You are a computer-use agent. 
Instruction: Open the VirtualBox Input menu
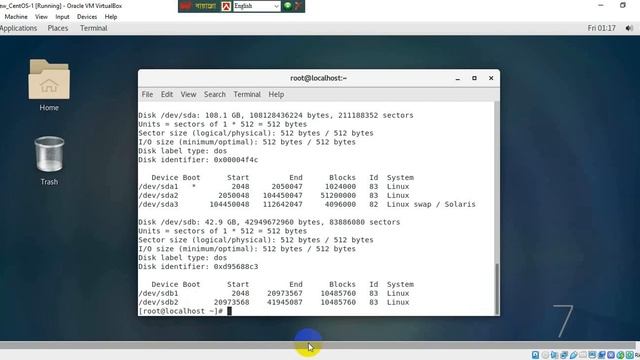click(62, 17)
